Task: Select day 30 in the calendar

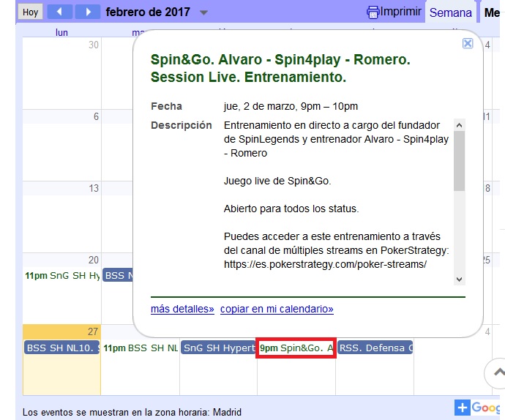Action: pos(94,45)
